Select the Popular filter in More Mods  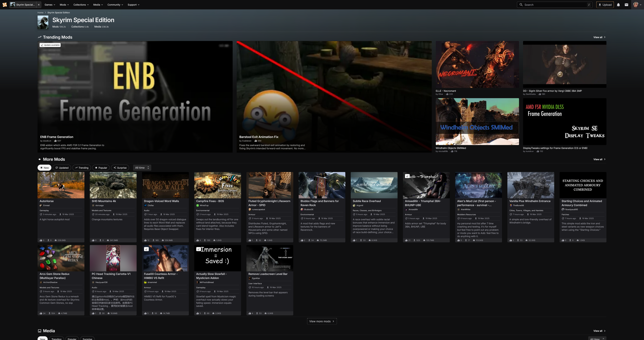point(101,168)
